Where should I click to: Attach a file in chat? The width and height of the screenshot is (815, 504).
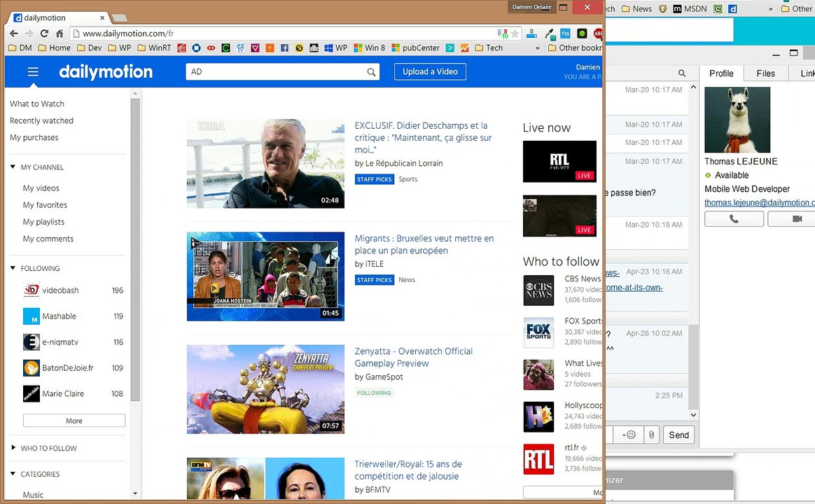coord(651,435)
